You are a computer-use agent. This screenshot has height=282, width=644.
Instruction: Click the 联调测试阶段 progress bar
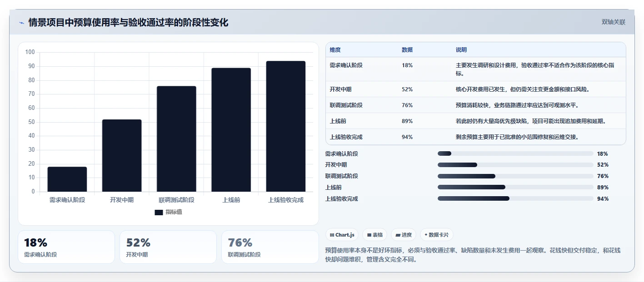pos(515,176)
